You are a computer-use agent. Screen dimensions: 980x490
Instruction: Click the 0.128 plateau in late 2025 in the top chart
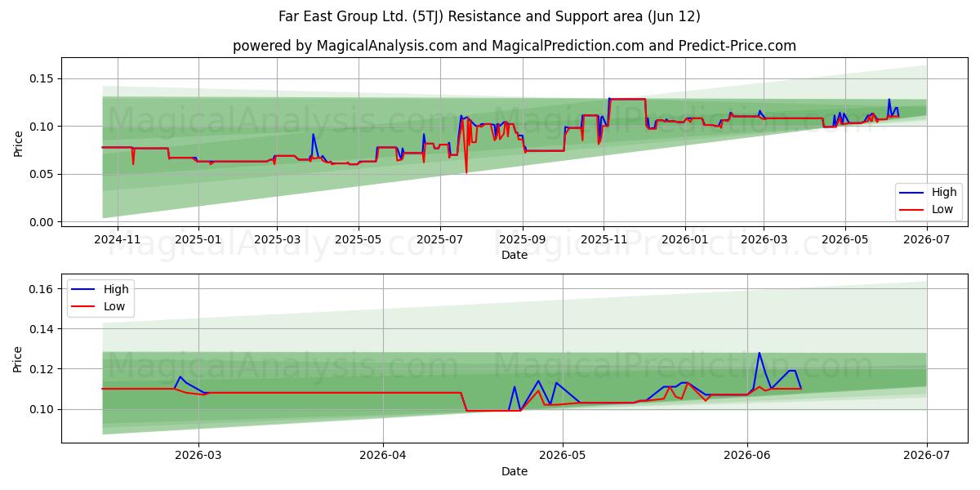pos(627,99)
